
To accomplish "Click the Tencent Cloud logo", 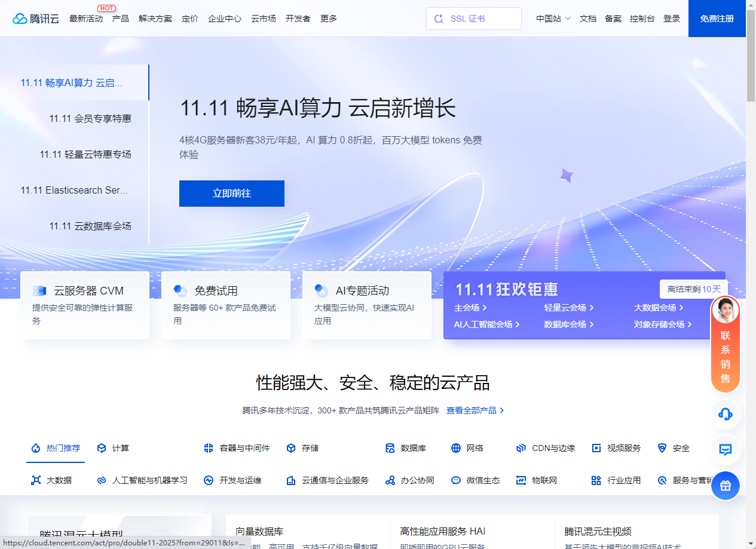I will pos(36,19).
